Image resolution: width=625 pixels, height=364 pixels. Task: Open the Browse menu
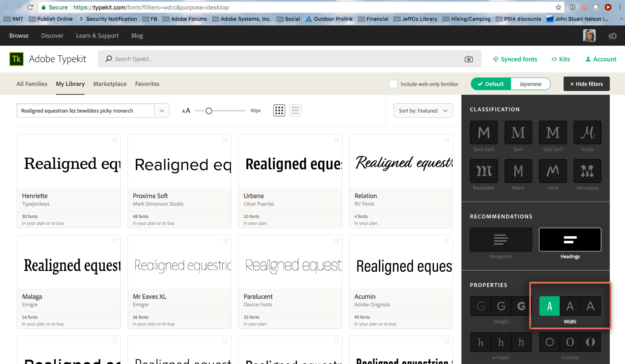pos(19,36)
